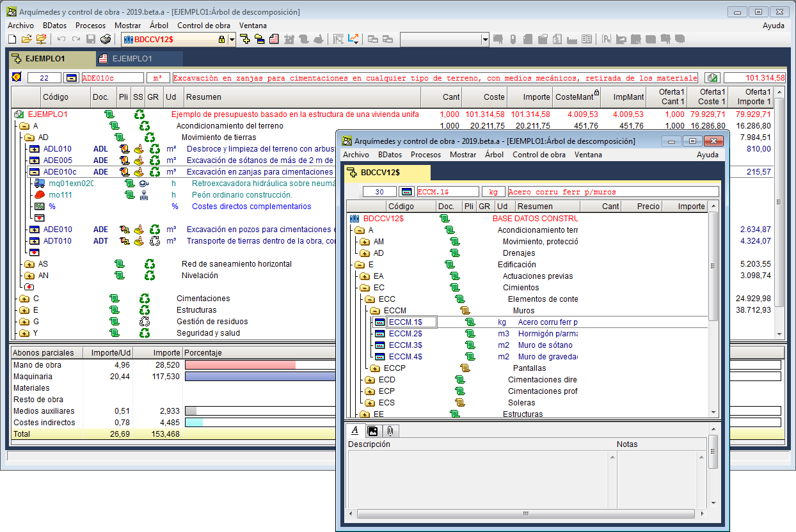Click the red document list toolbar icon

pos(274,40)
